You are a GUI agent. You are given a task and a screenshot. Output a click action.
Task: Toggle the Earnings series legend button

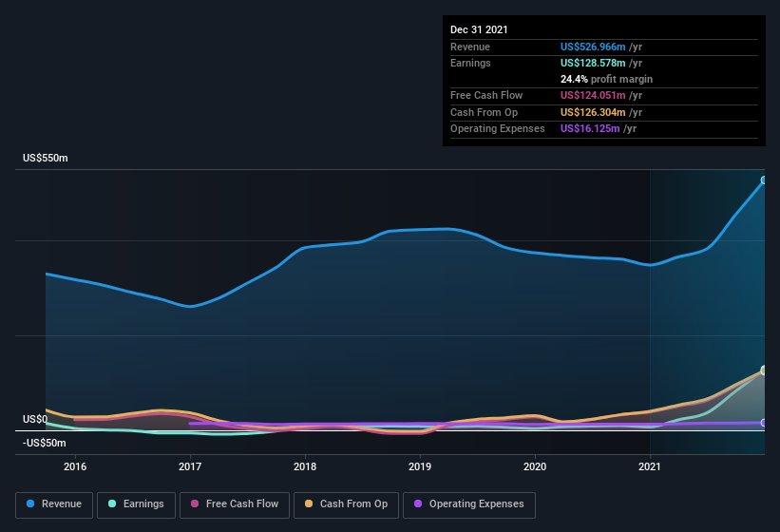136,504
